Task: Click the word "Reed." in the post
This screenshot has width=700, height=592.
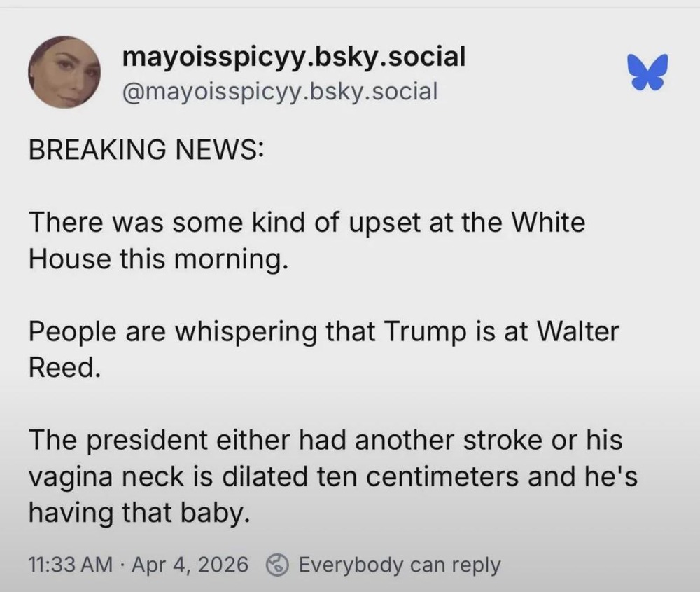Action: [x=64, y=368]
